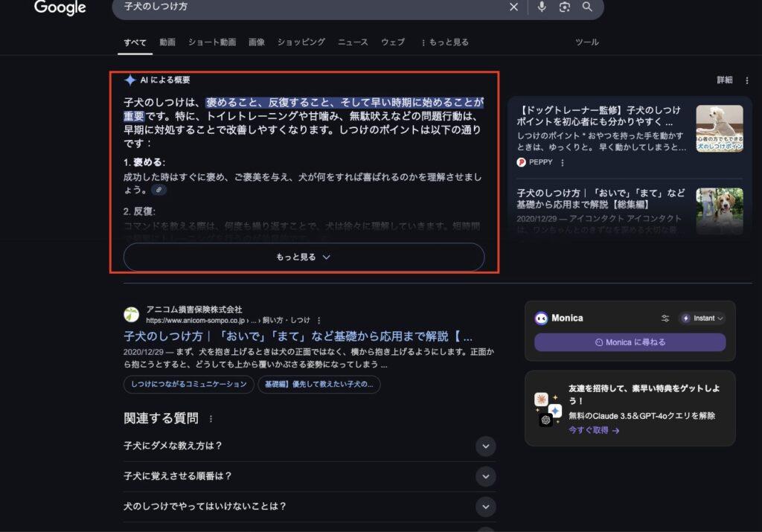Click the 基礎編】優先して教えたい子犬の chip
This screenshot has height=532, width=762.
click(x=318, y=384)
